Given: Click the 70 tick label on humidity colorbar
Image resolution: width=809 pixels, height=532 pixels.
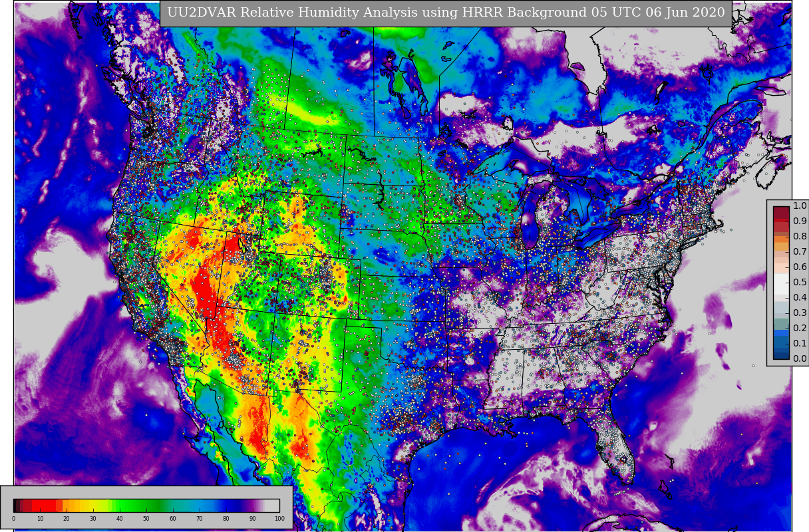Looking at the screenshot, I should [200, 519].
